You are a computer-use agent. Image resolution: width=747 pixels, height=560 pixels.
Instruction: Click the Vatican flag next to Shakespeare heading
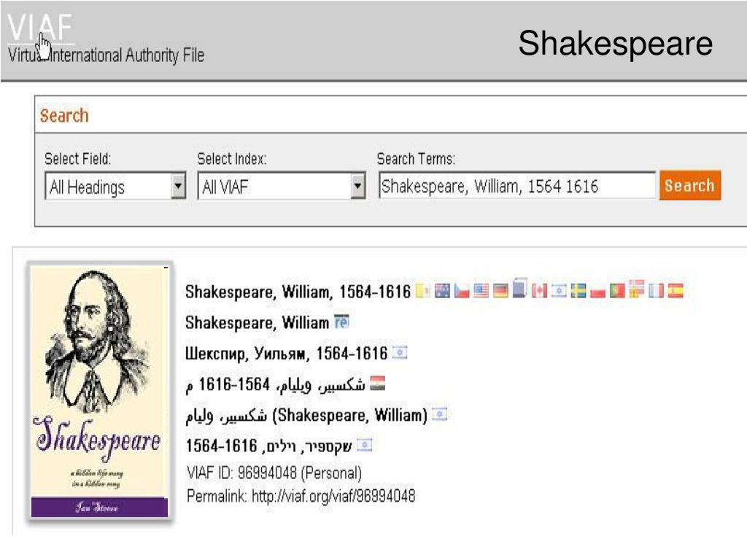coord(422,291)
